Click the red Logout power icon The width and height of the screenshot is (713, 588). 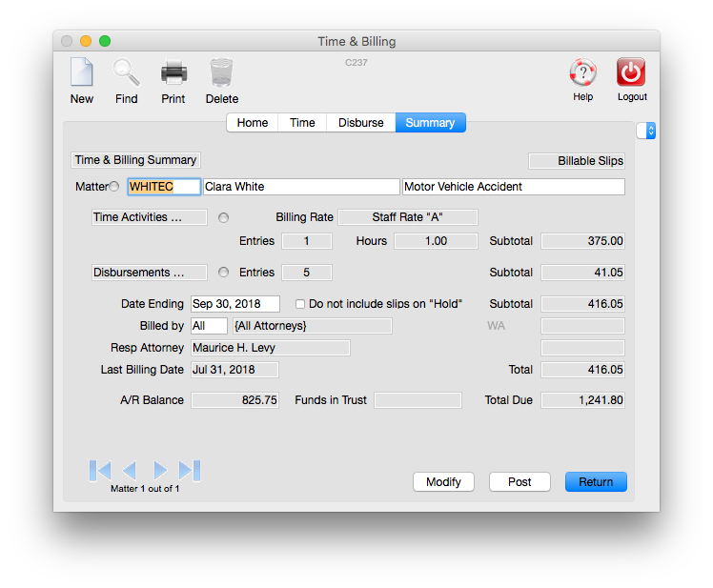(x=631, y=73)
